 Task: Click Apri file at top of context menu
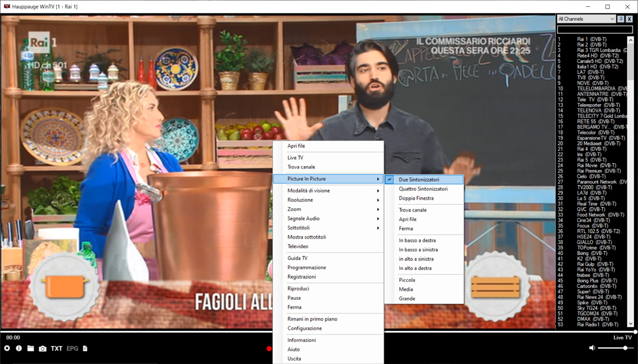pos(328,146)
